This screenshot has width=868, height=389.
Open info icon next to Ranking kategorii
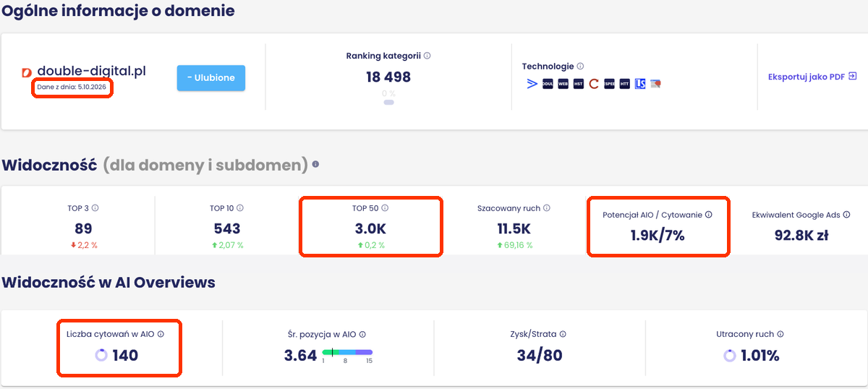[427, 56]
